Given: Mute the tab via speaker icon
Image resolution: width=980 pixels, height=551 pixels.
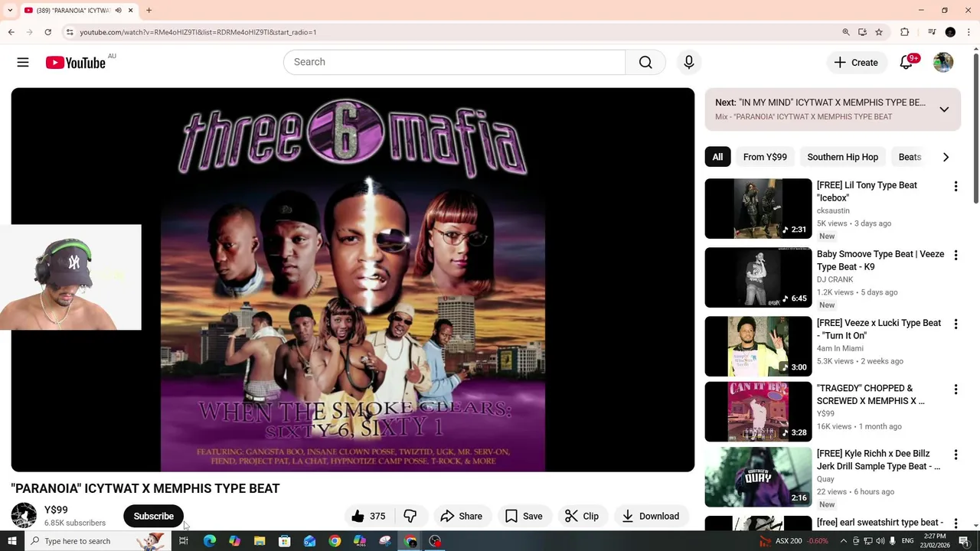Looking at the screenshot, I should pyautogui.click(x=118, y=11).
